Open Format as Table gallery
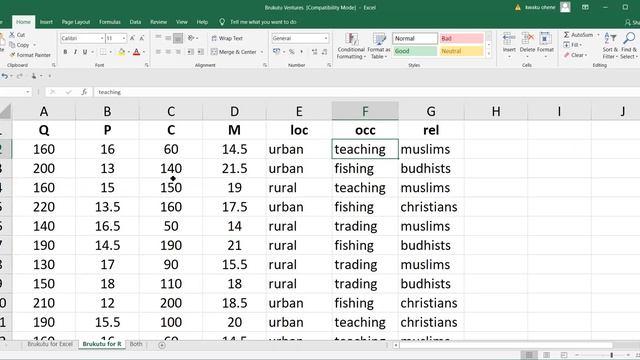Image resolution: width=640 pixels, height=360 pixels. (x=379, y=46)
